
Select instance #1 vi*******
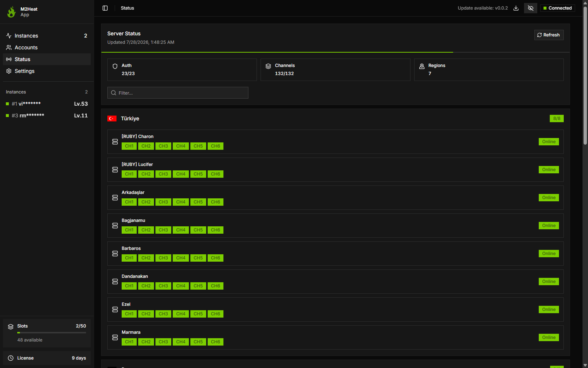click(47, 104)
